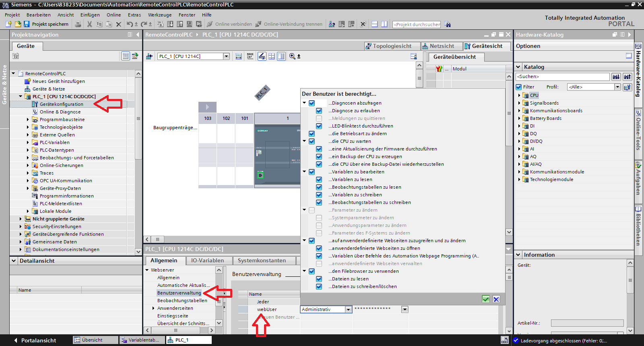Click the start CPU icon
This screenshot has width=644, height=346.
click(x=341, y=24)
